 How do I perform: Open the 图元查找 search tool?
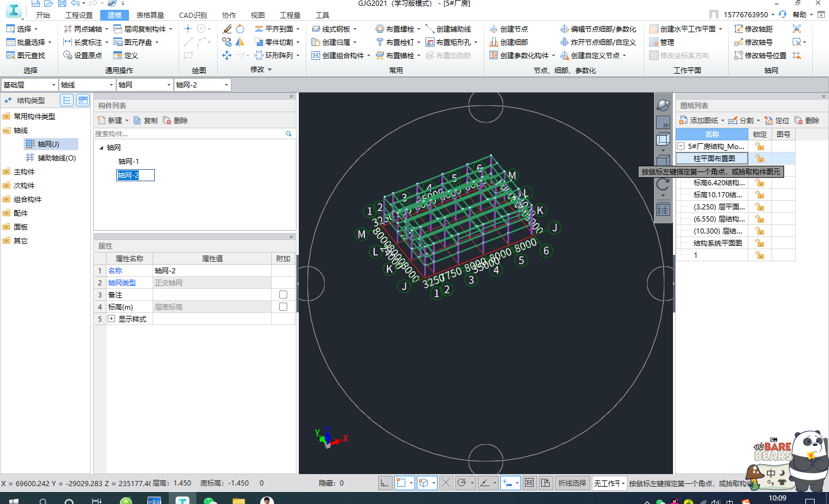click(26, 55)
